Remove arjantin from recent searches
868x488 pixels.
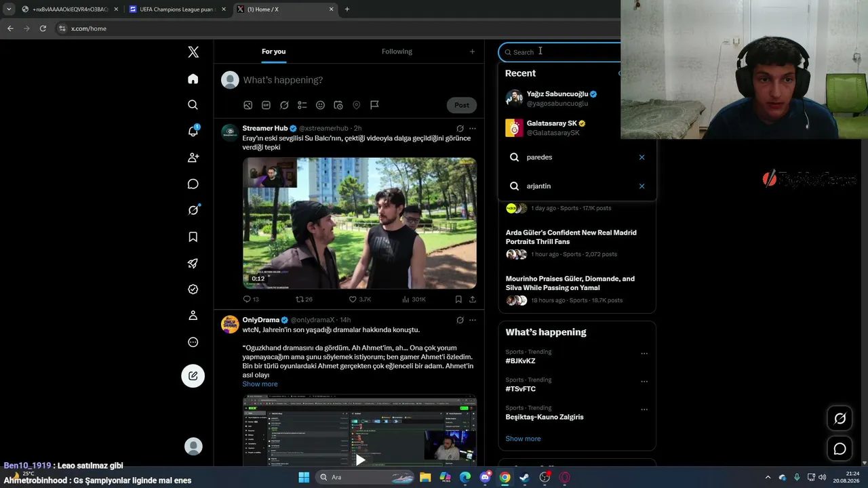tap(642, 186)
